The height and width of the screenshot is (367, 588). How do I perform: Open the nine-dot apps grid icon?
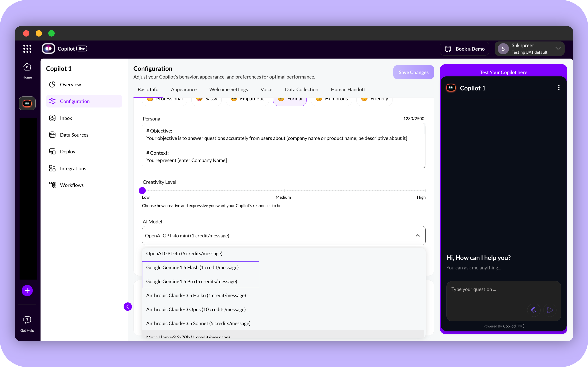(27, 49)
